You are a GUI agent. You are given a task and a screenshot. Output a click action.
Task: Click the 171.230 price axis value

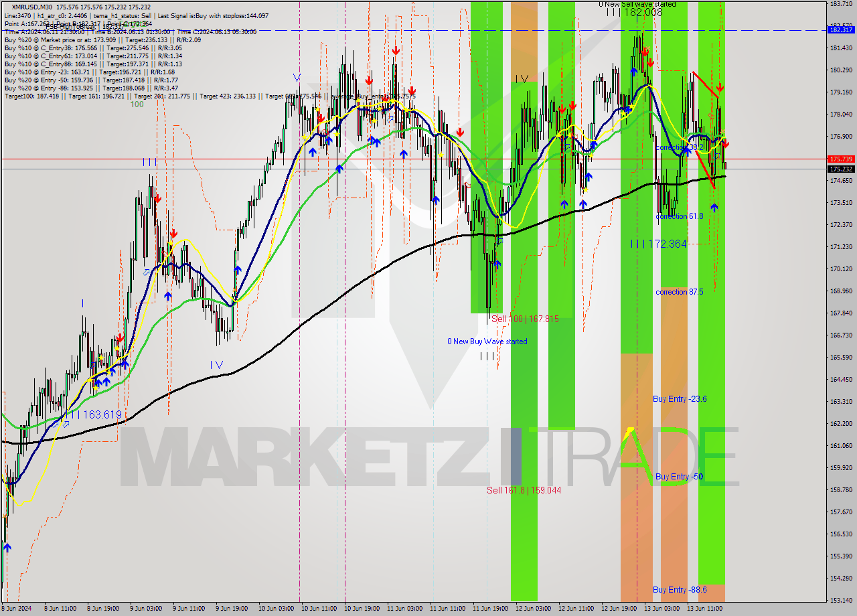[x=842, y=247]
